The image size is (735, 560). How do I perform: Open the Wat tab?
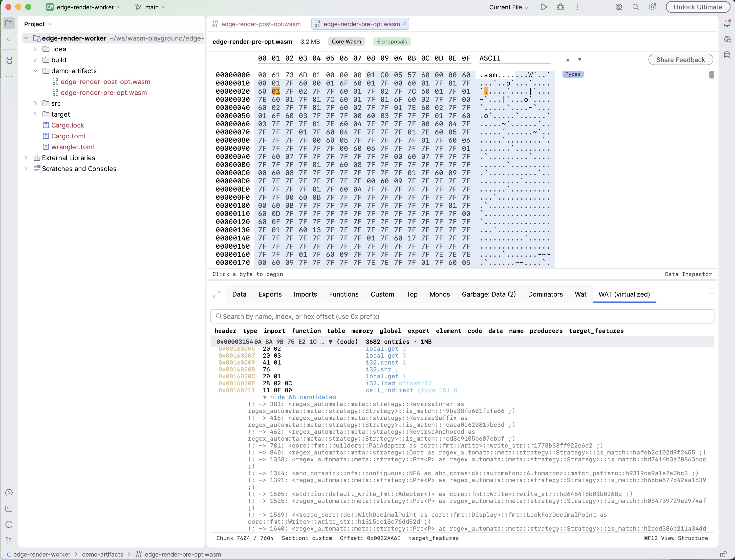click(580, 294)
